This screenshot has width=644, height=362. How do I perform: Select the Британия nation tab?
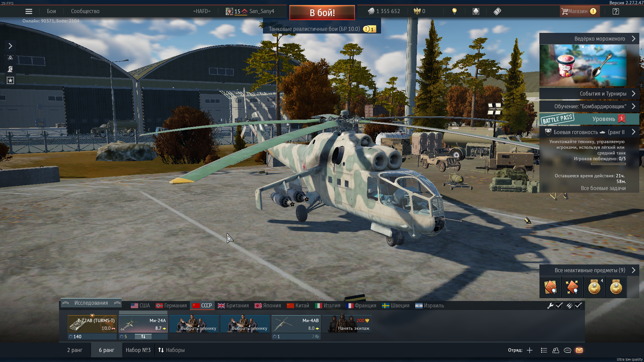(x=233, y=306)
